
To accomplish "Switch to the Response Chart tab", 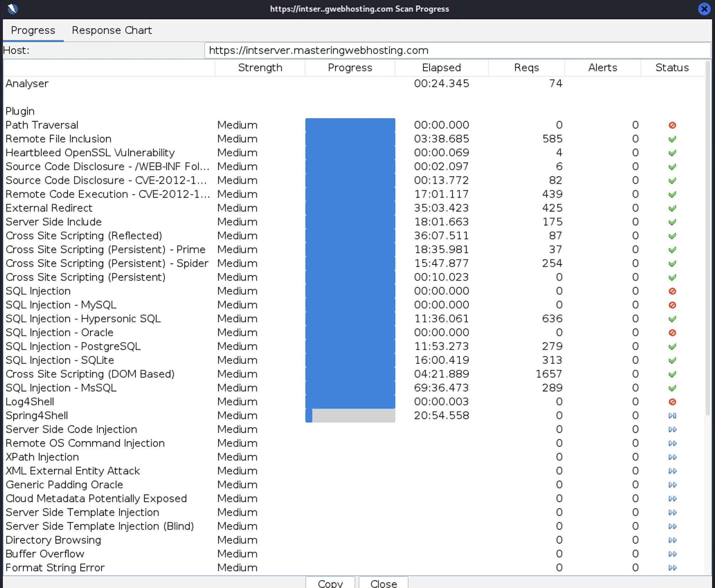I will click(x=112, y=30).
